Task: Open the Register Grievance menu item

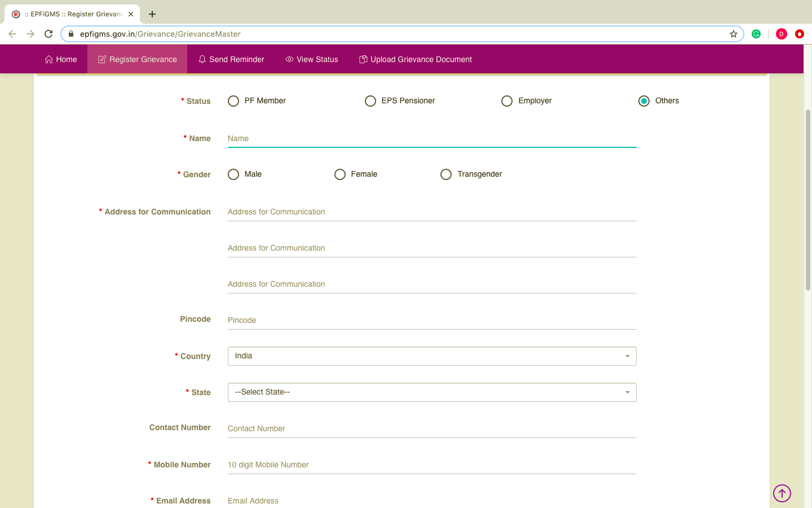Action: [138, 59]
